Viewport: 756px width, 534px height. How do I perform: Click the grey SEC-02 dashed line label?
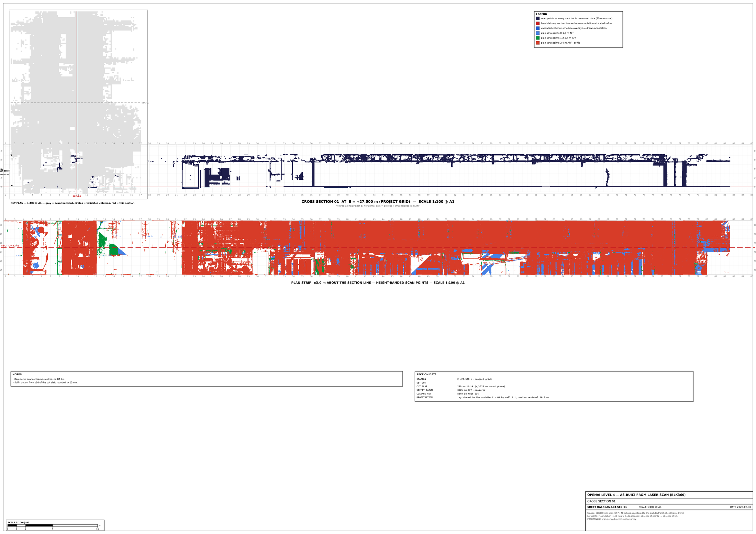145,103
